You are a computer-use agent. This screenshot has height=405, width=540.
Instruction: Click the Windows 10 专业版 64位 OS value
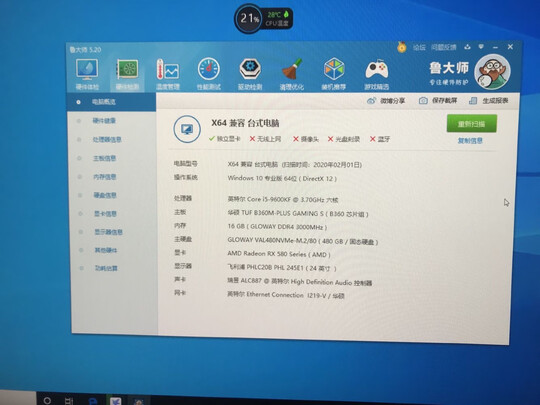coord(282,178)
